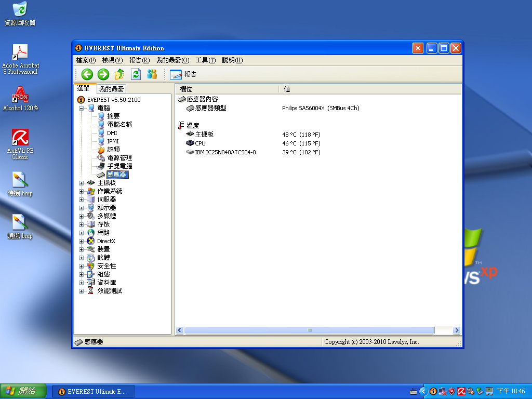
Task: Switch to the 我的最愛 tab
Action: pyautogui.click(x=111, y=89)
